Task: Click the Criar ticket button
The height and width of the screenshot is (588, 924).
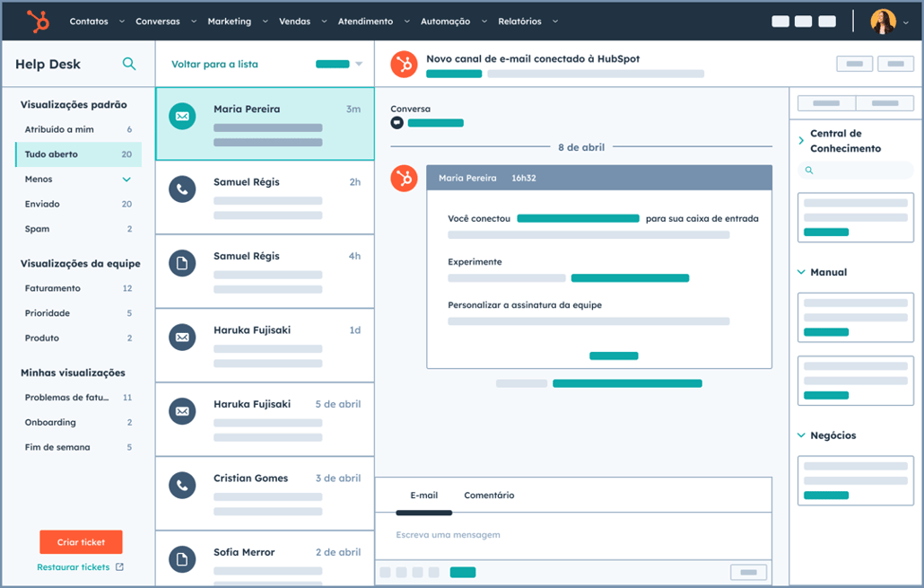Action: click(x=81, y=541)
